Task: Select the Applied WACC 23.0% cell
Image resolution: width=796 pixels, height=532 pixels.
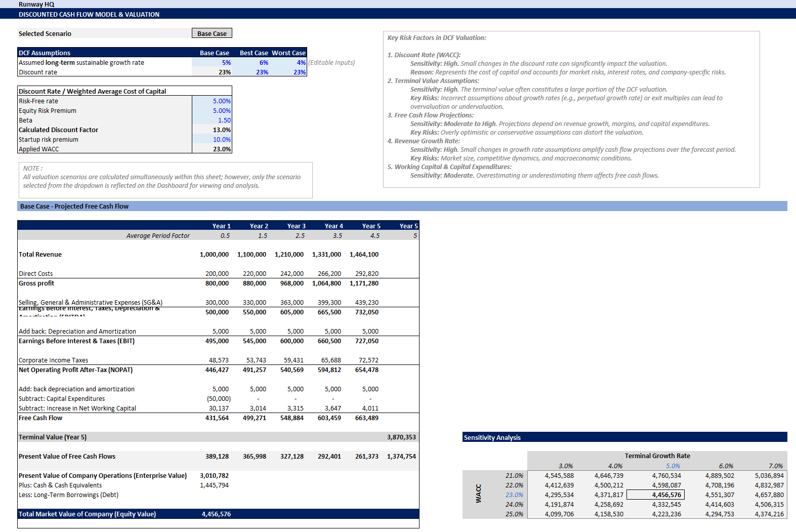Action: coord(212,149)
